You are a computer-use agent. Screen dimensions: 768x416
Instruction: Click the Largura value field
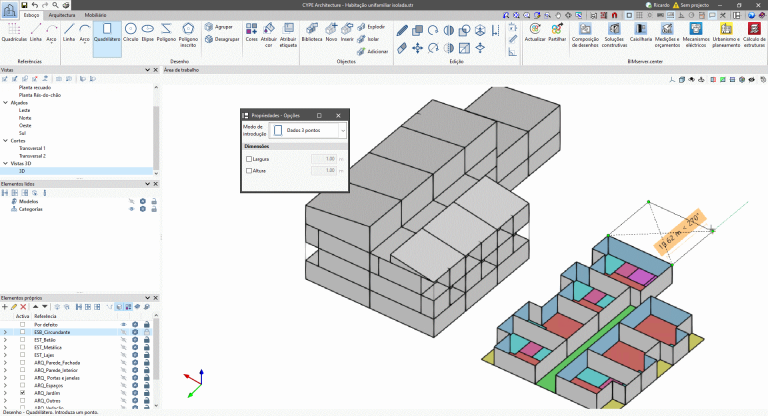click(x=324, y=159)
